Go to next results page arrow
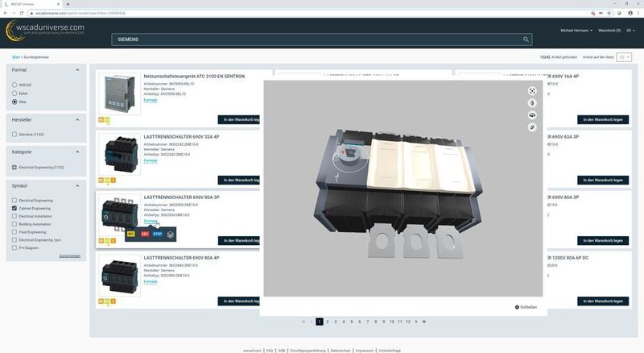The image size is (644, 353). pos(416,322)
